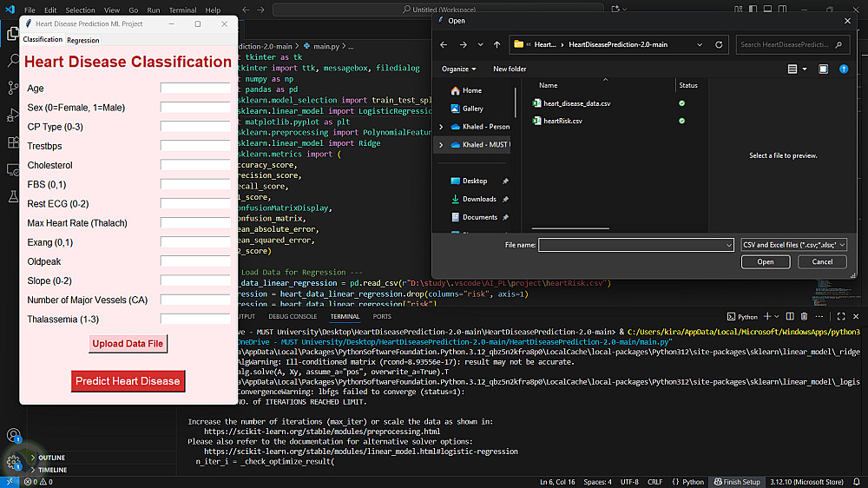
Task: Split the terminal panel
Action: (x=789, y=317)
